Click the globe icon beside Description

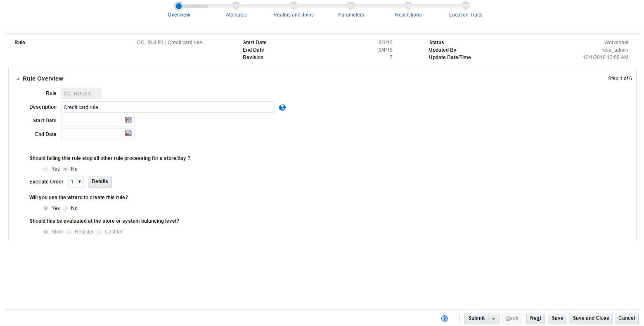(282, 107)
